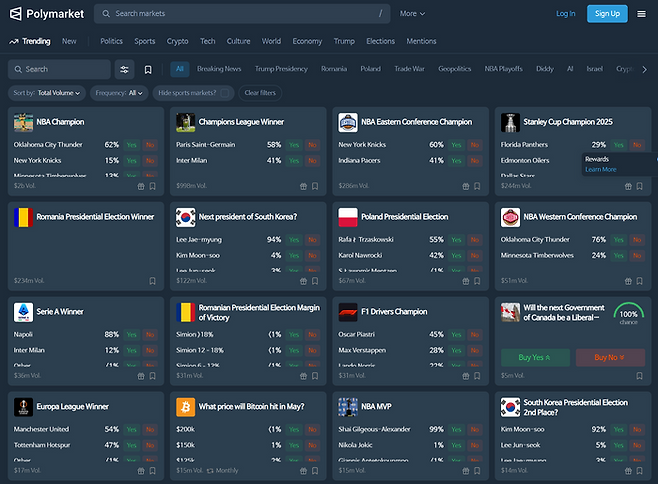Bookmark the Serie A Winner market

tap(152, 376)
